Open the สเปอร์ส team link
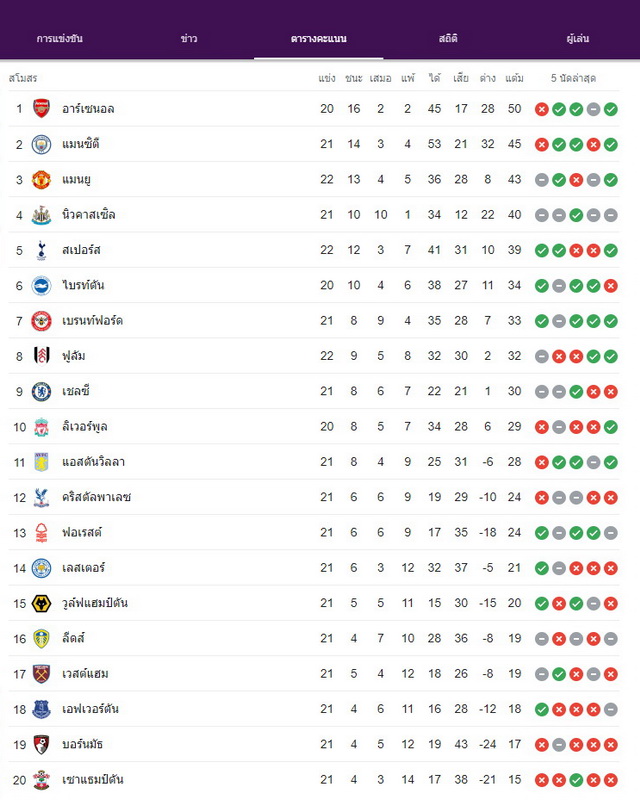The image size is (640, 800). tap(81, 250)
